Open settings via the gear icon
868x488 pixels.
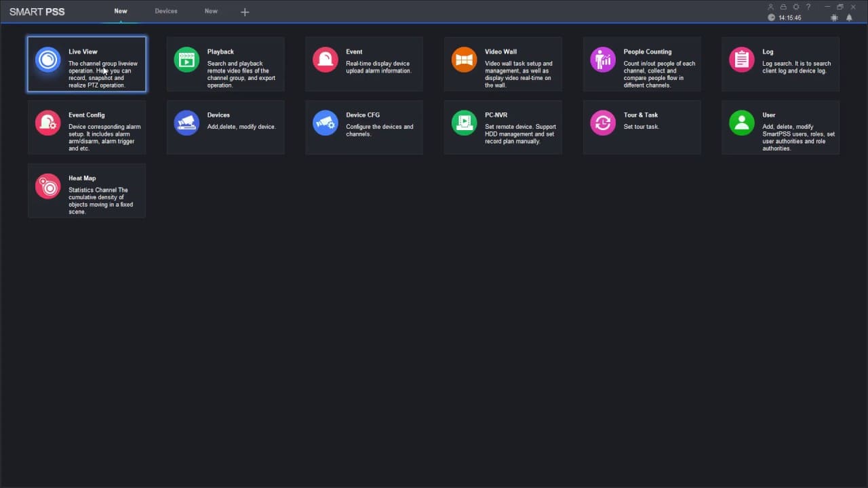pos(796,7)
